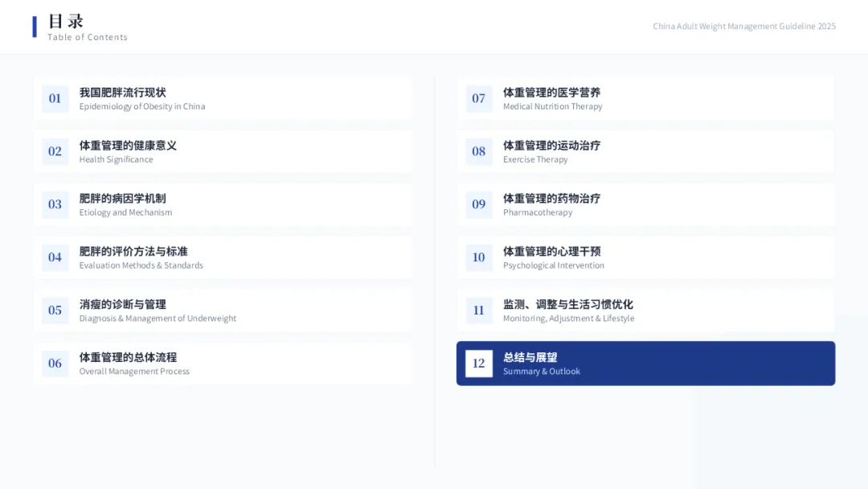Click the text 总结与展望
The image size is (868, 489).
530,357
